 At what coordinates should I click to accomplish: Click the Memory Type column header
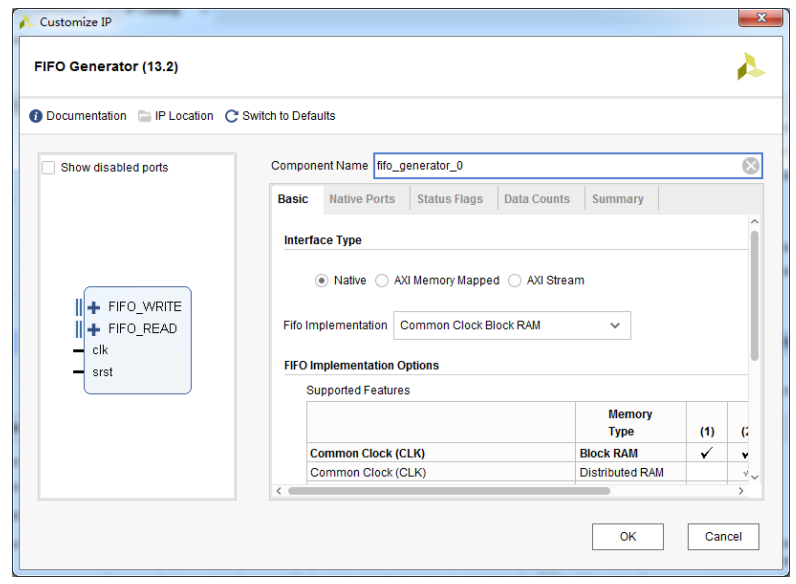630,423
